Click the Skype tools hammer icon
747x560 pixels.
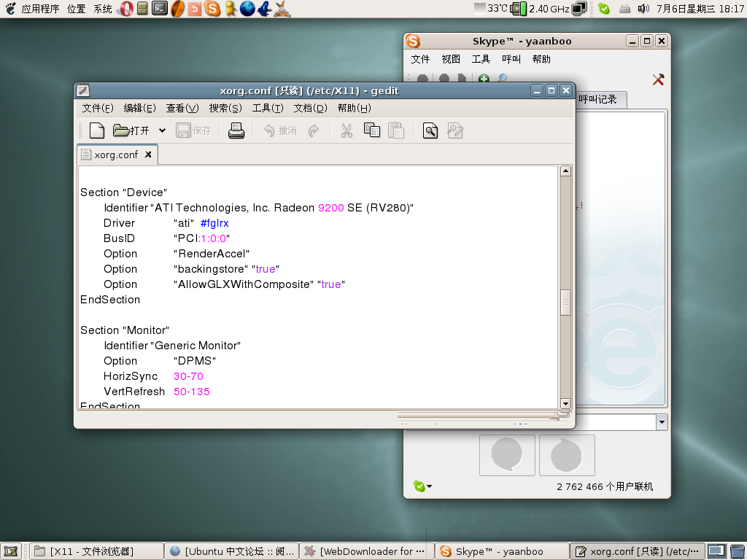pos(659,79)
